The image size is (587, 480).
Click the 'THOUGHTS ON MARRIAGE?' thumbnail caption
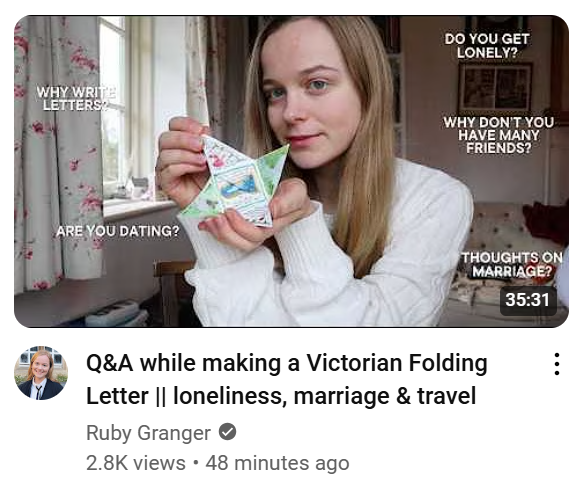[x=512, y=264]
